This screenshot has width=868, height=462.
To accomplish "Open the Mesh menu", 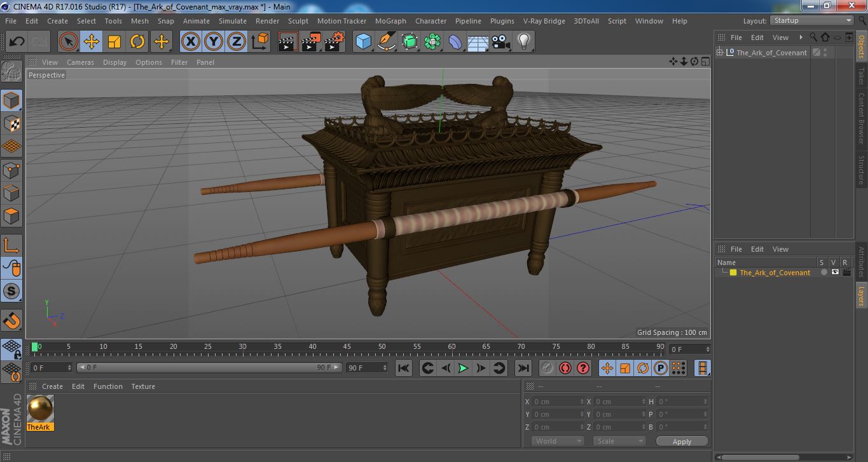I will pos(139,21).
